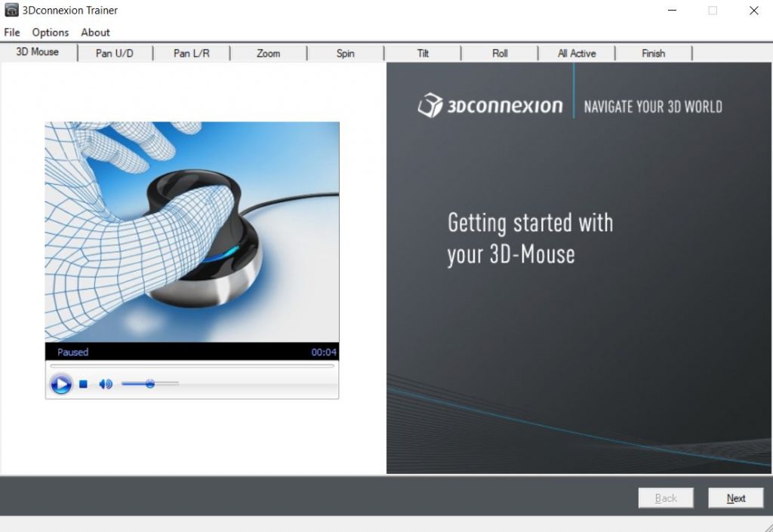Open the Zoom training tab
Image resolution: width=773 pixels, height=532 pixels.
click(x=268, y=53)
